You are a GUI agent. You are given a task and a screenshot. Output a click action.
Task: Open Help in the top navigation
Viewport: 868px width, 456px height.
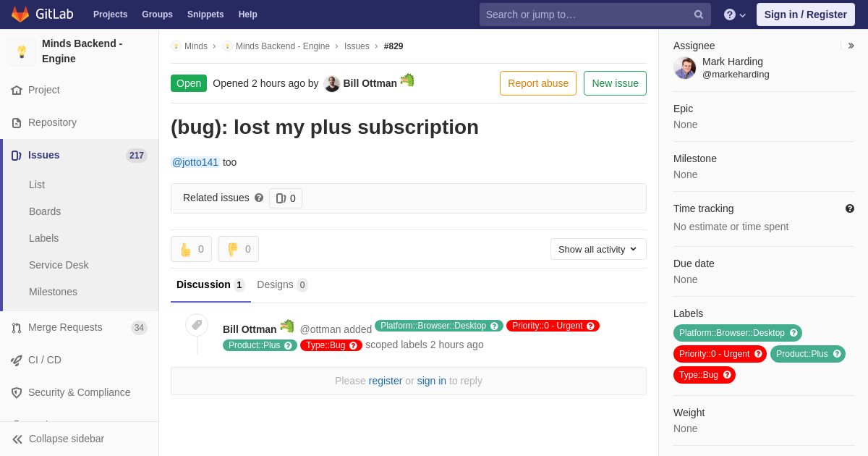248,14
